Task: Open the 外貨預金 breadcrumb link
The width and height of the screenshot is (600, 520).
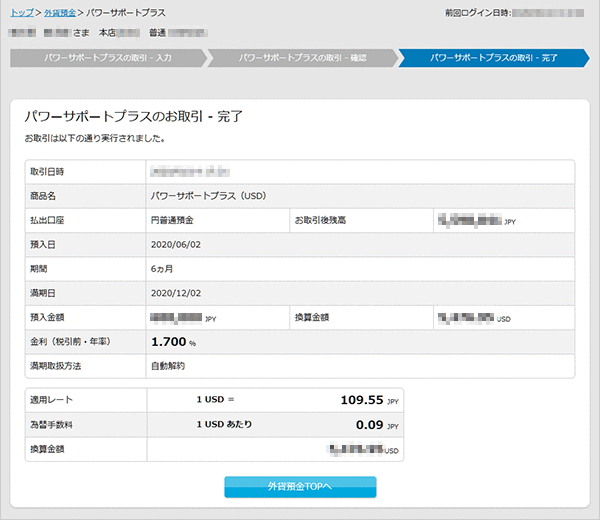Action: pyautogui.click(x=59, y=13)
